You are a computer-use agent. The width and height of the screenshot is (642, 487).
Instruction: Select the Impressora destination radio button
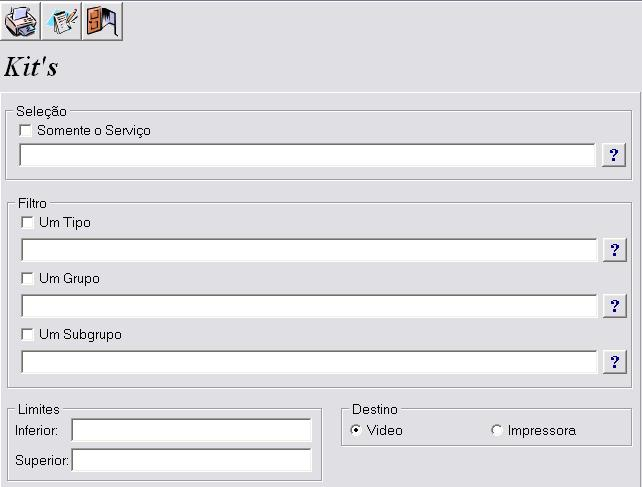497,431
